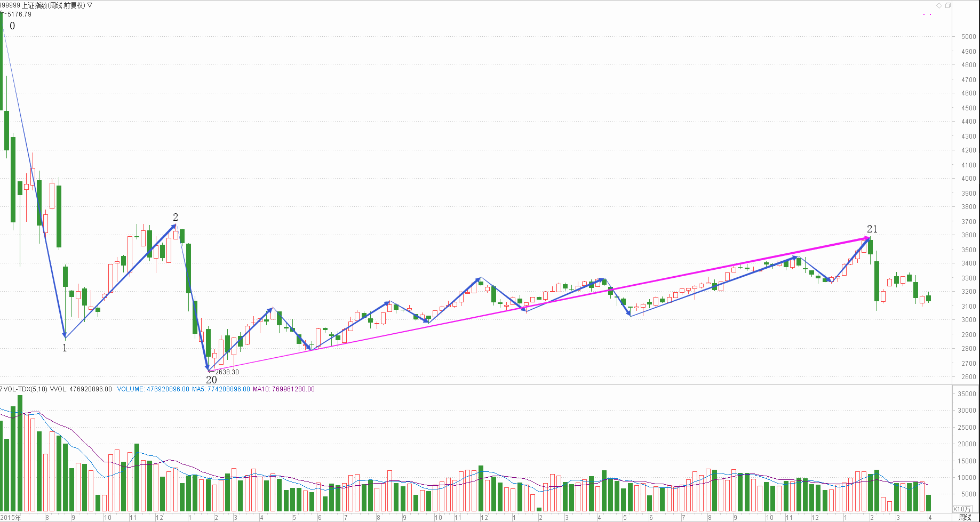Click the MA5 volume average label
This screenshot has width=980, height=522.
pyautogui.click(x=220, y=389)
